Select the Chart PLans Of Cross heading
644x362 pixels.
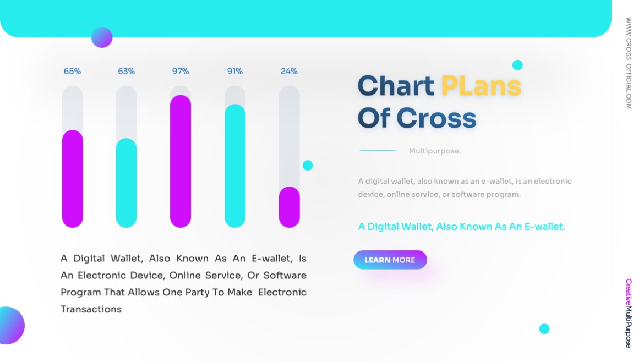(439, 101)
